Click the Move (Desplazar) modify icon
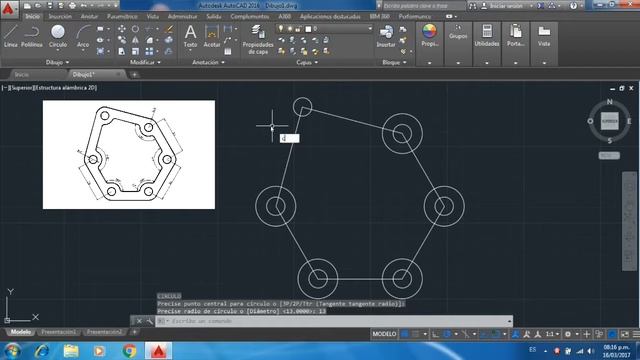The width and height of the screenshot is (640, 360). click(122, 29)
